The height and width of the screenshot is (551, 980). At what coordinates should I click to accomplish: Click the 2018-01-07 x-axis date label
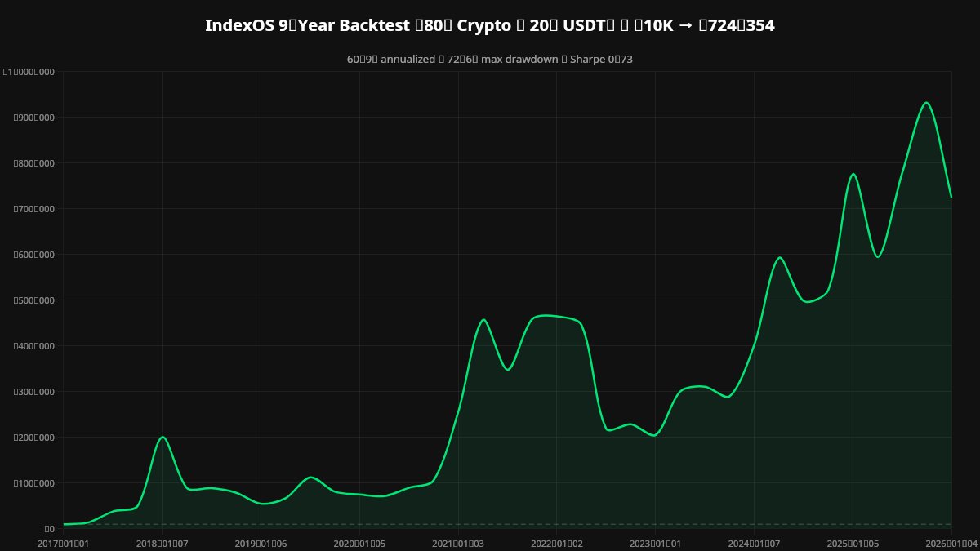pyautogui.click(x=162, y=543)
